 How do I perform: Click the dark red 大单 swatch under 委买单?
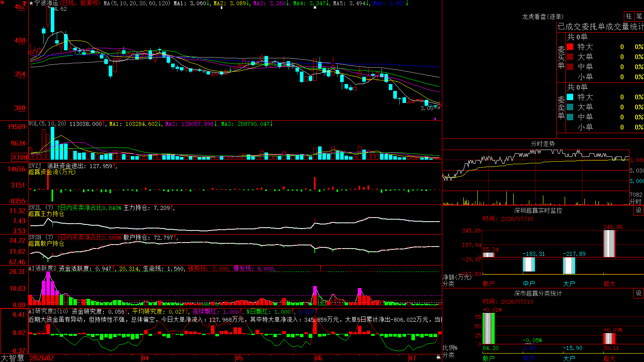point(570,57)
